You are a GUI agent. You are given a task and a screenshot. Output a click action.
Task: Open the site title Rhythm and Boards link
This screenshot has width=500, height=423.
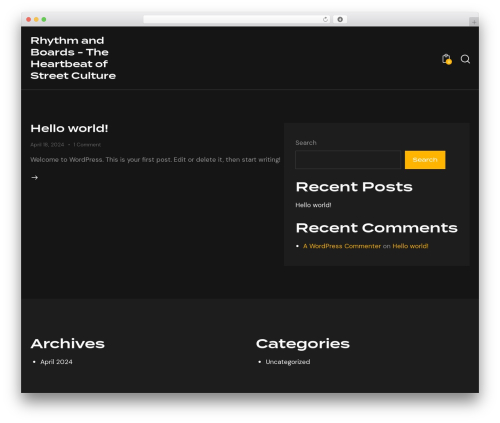coord(73,58)
